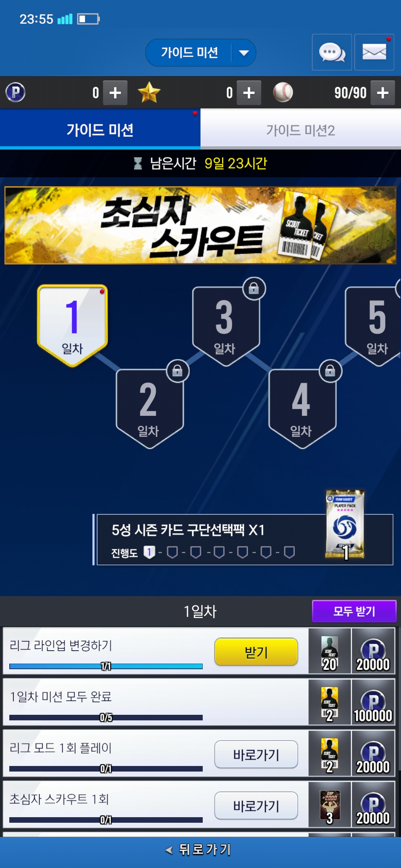Expand the 가이드 미션 dropdown at top
Image resolution: width=401 pixels, height=868 pixels.
coord(200,53)
